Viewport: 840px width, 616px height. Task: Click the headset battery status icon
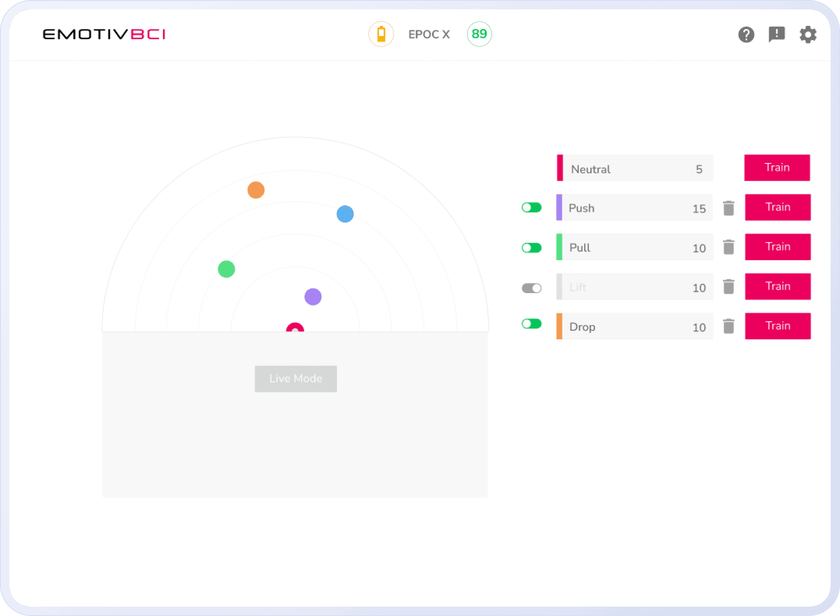pos(381,34)
